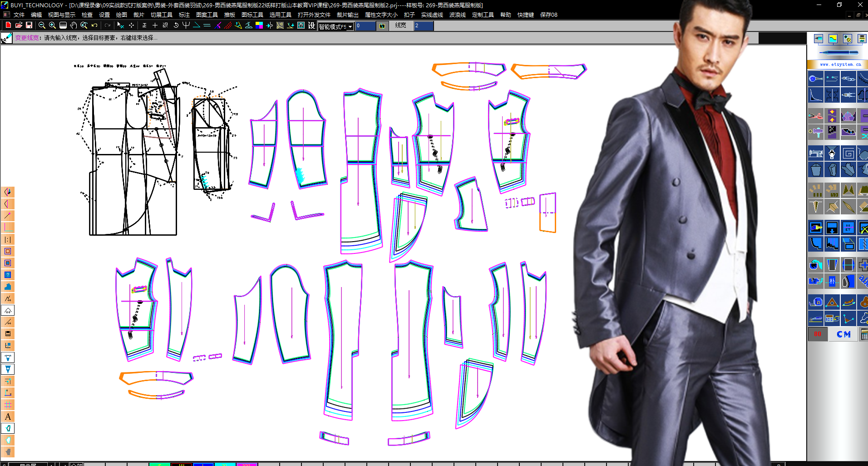868x466 pixels.
Task: Click the text A tool in left toolbar
Action: point(8,416)
